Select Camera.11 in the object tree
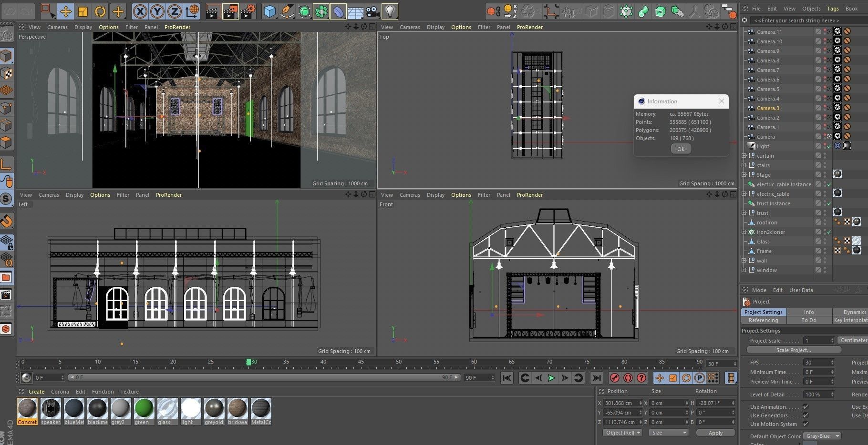Image resolution: width=868 pixels, height=445 pixels. [769, 32]
